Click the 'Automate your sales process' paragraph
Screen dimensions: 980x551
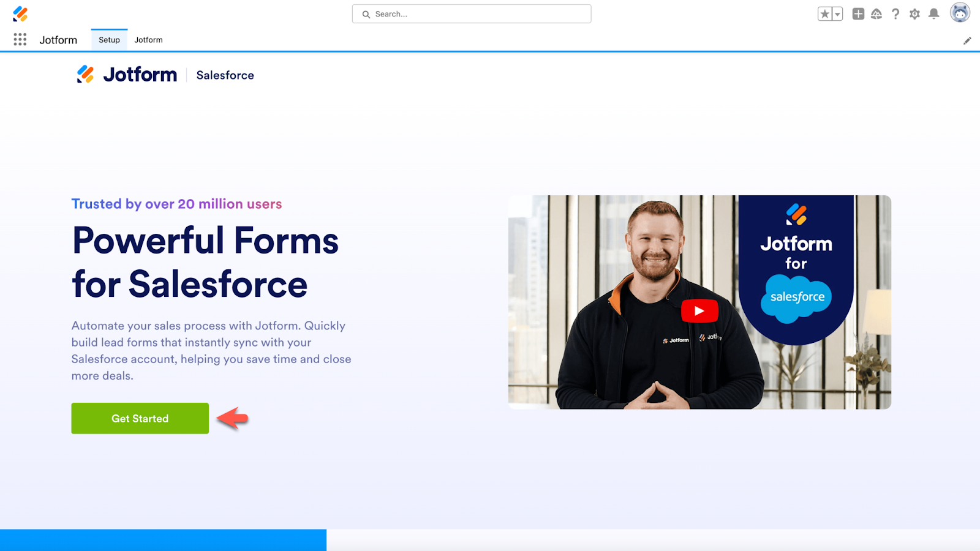click(x=211, y=351)
